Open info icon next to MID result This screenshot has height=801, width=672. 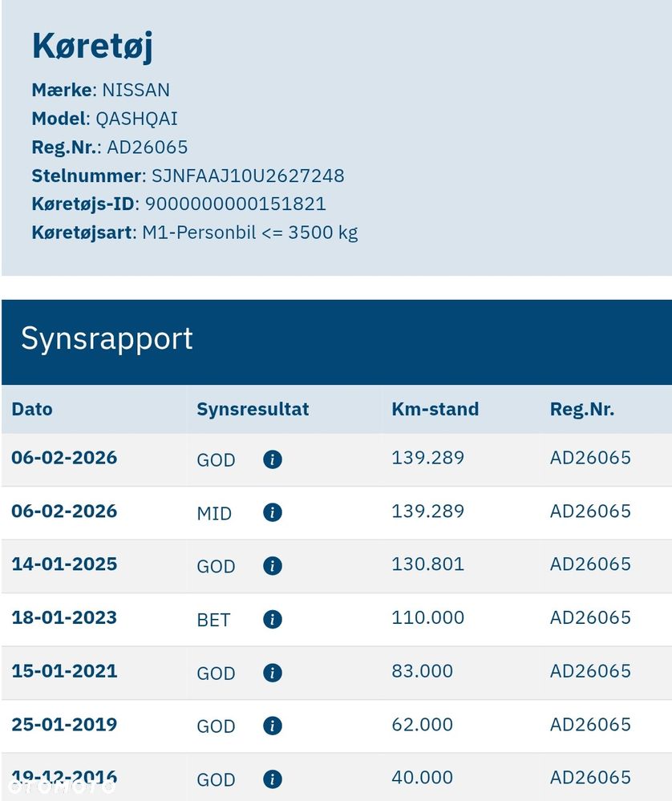[273, 512]
